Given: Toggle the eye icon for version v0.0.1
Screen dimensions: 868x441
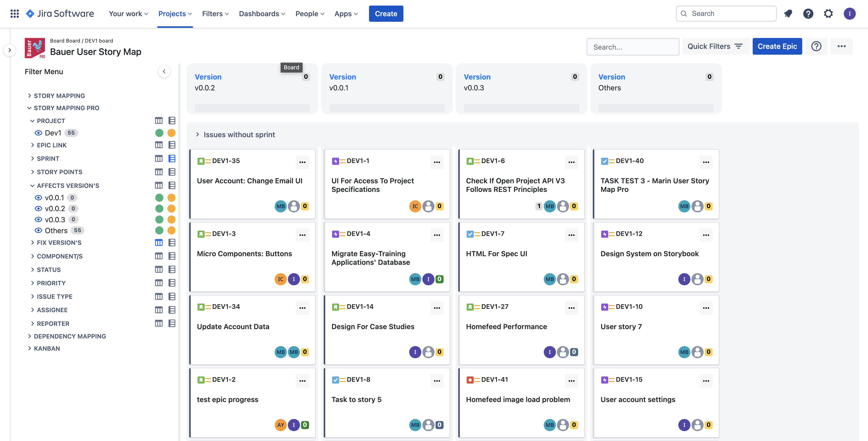Looking at the screenshot, I should pyautogui.click(x=38, y=197).
